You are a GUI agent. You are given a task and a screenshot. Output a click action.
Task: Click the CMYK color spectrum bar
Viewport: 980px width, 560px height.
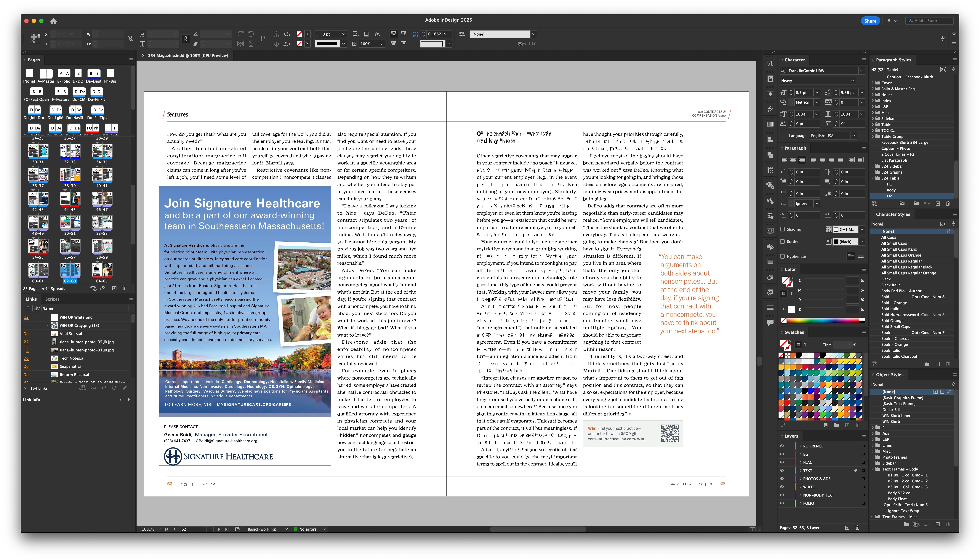point(823,320)
